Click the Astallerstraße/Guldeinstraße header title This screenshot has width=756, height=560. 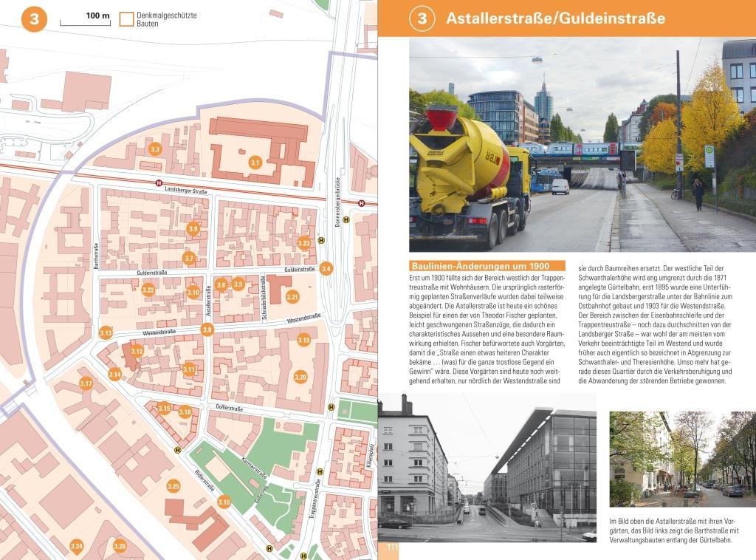tap(555, 18)
